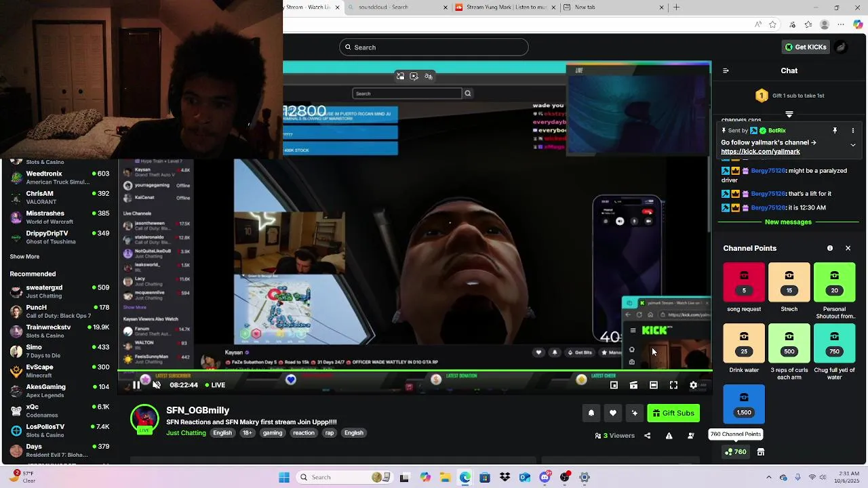Open OBS Studio from the taskbar
This screenshot has height=488, width=868.
click(565, 477)
